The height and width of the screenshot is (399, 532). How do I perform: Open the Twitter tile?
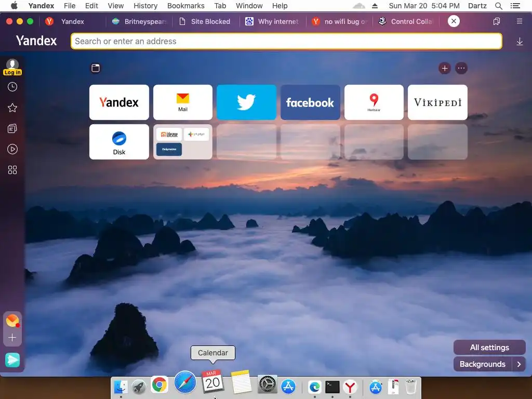tap(247, 102)
